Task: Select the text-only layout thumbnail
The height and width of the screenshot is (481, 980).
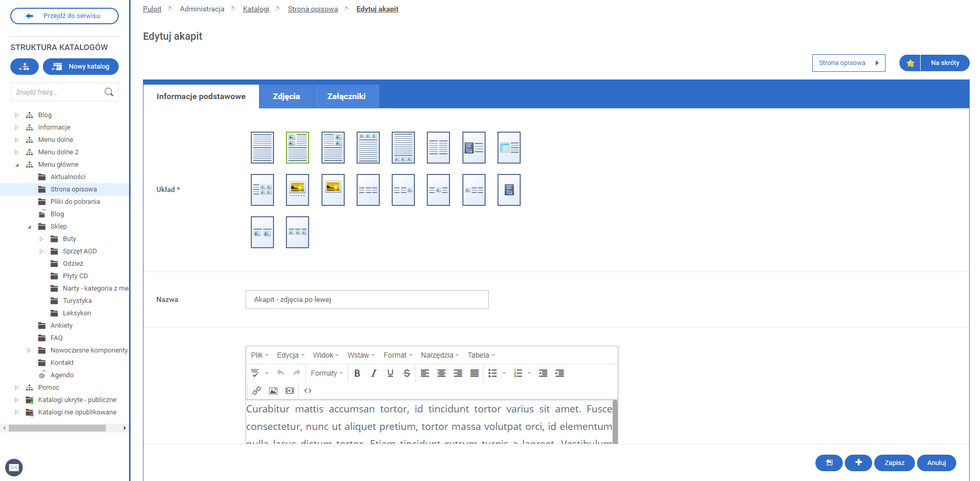Action: point(262,148)
